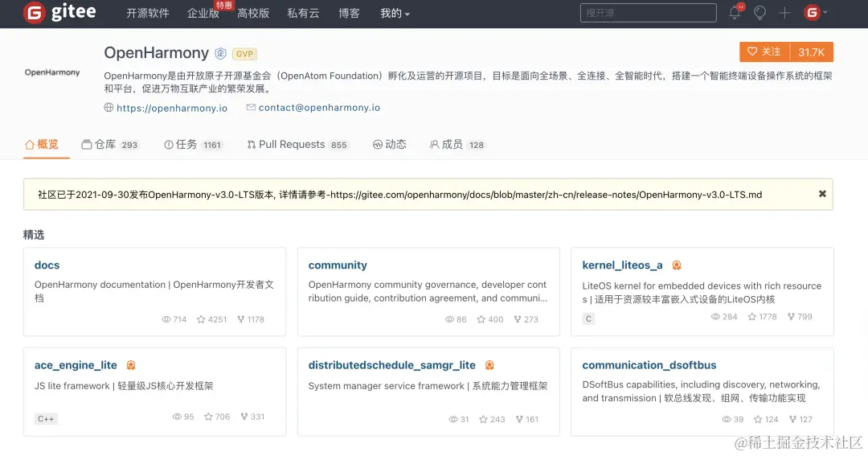Click the 关注 follow button
Image resolution: width=868 pixels, height=456 pixels.
pyautogui.click(x=764, y=52)
